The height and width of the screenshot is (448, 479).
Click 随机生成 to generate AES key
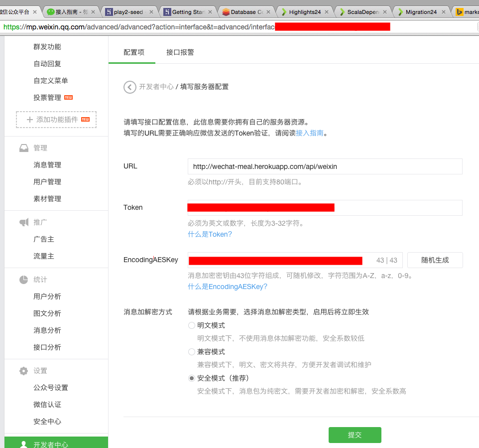[x=435, y=260]
